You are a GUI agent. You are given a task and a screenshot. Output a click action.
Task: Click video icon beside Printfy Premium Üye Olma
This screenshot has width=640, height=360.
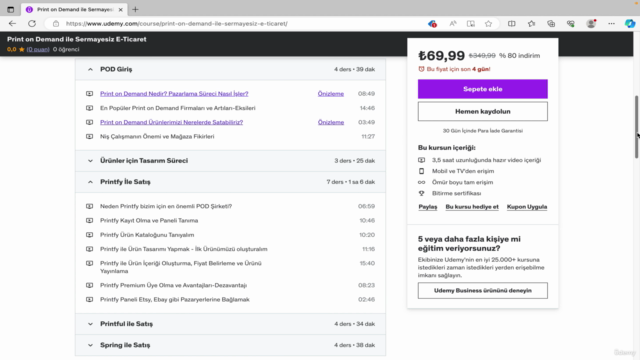tap(89, 285)
